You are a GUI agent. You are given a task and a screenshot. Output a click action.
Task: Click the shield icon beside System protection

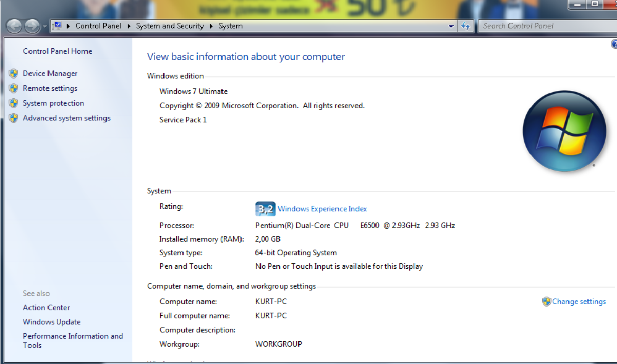click(14, 103)
